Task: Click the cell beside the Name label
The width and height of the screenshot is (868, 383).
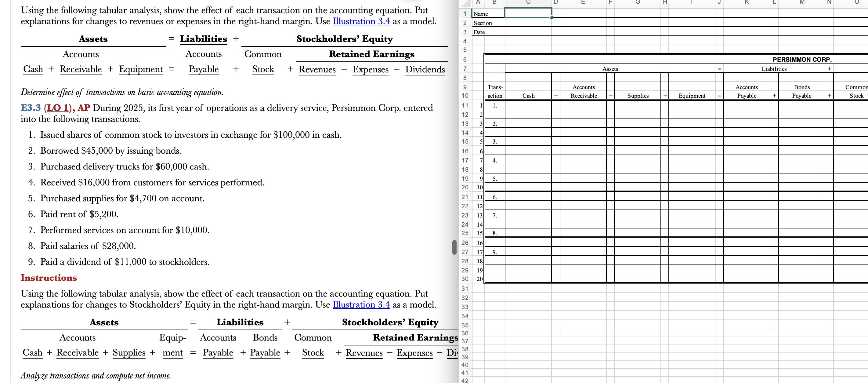Action: [x=527, y=14]
